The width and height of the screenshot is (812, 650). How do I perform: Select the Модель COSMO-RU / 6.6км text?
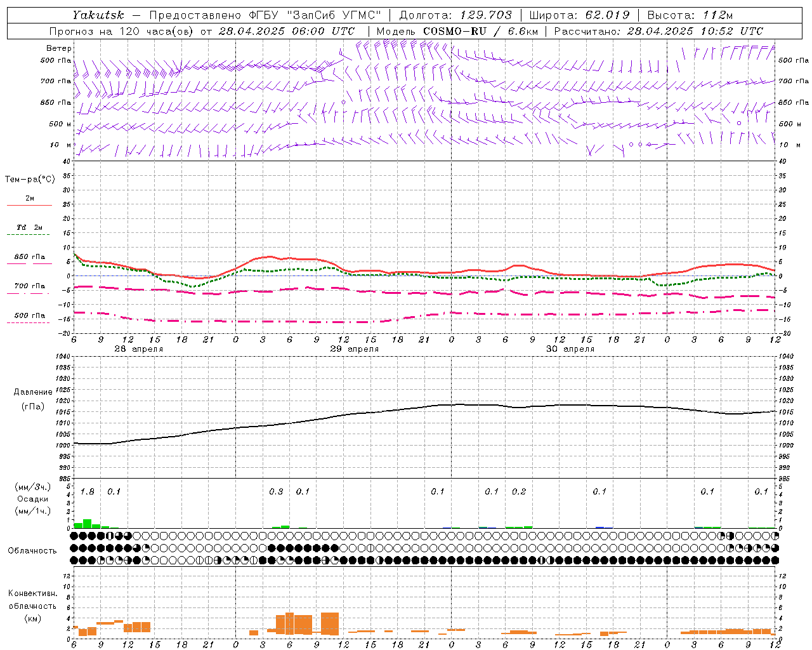point(457,31)
